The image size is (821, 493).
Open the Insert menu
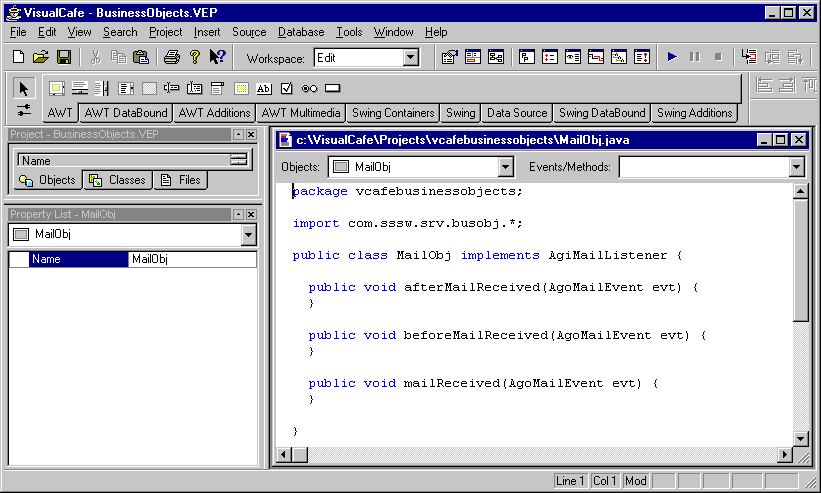(207, 32)
